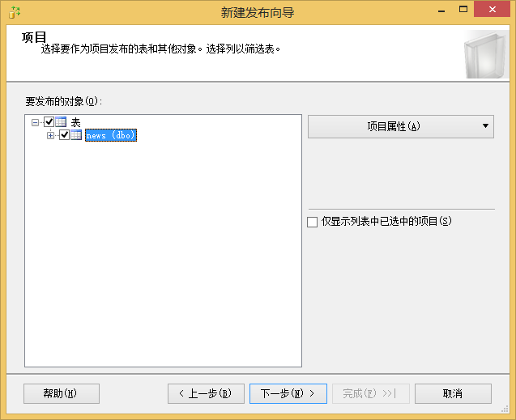
Task: Collapse the 表 tree node
Action: coord(35,122)
